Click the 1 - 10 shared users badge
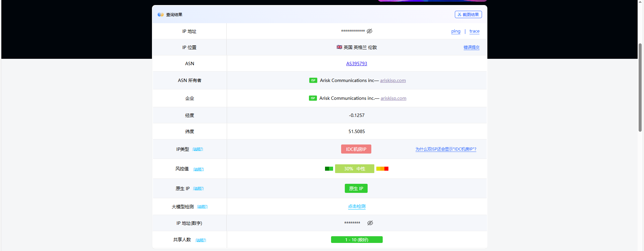Screen dimensions: 644x251 [x=357, y=240]
